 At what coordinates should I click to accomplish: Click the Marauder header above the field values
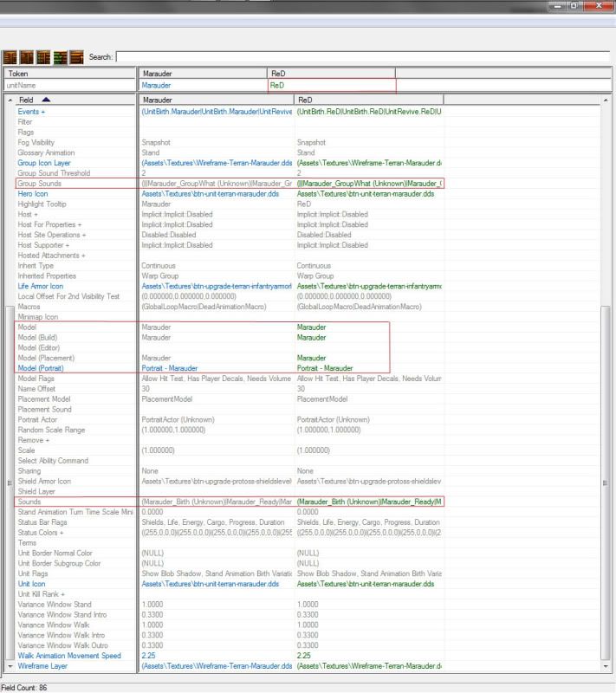[217, 100]
